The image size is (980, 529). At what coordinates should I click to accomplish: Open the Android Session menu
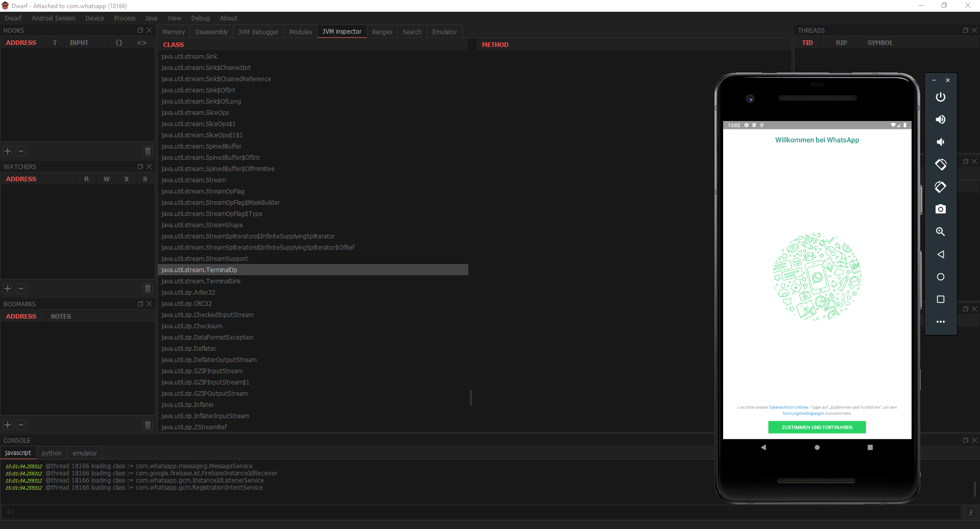click(x=53, y=18)
